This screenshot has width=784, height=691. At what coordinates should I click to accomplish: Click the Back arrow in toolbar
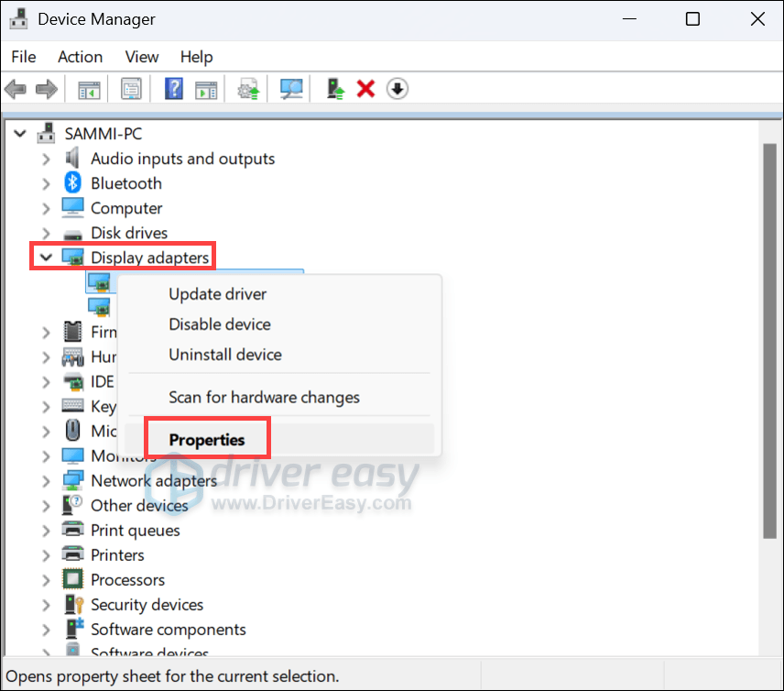coord(16,89)
